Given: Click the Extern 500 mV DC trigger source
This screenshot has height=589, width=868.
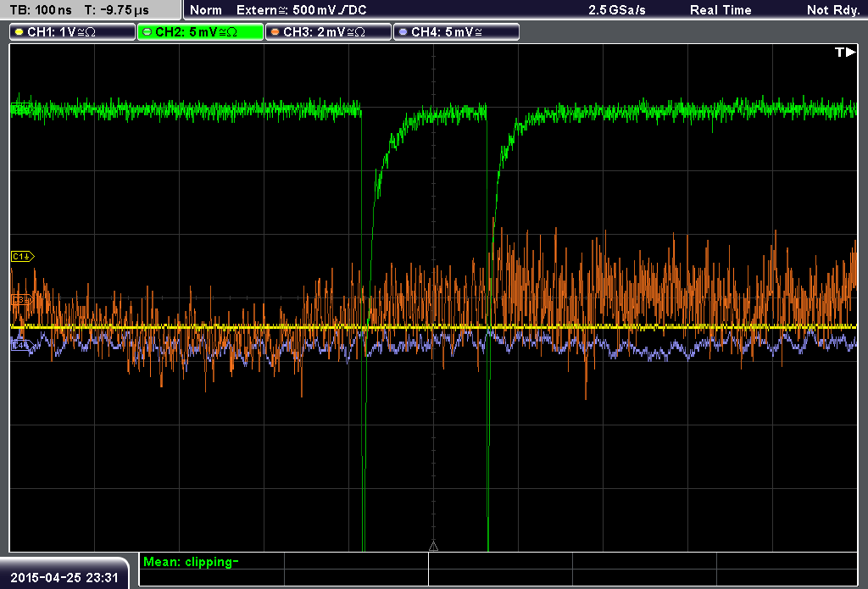Looking at the screenshot, I should (x=302, y=10).
